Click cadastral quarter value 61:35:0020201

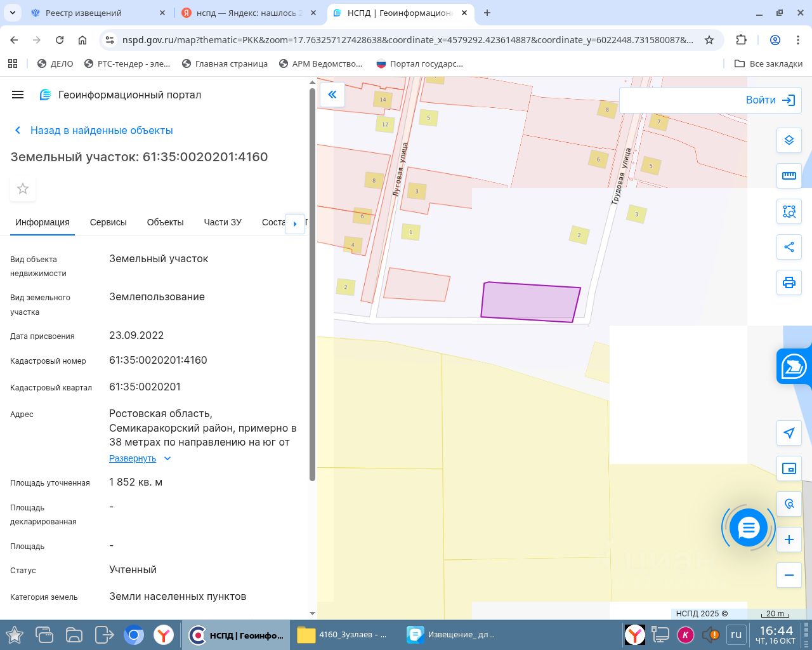click(x=145, y=387)
